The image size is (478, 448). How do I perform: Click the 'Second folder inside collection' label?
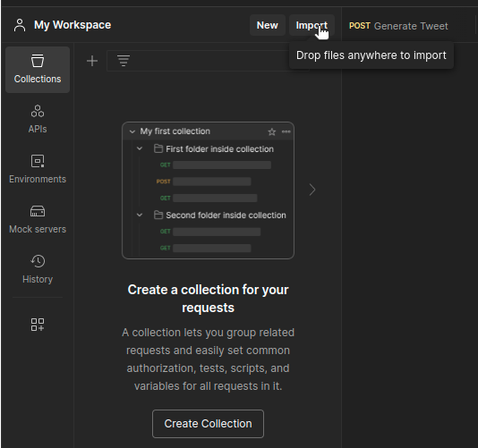(x=226, y=215)
